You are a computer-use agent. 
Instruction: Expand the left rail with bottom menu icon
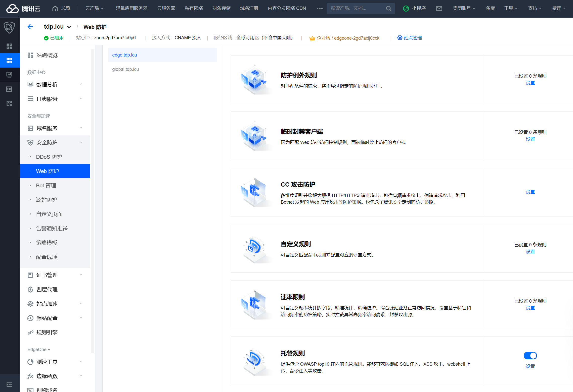(10, 385)
